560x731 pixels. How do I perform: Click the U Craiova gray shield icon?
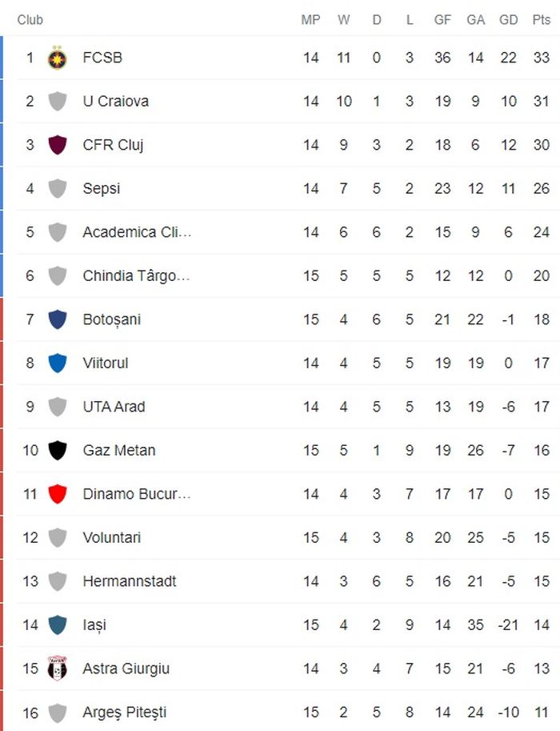tap(57, 102)
